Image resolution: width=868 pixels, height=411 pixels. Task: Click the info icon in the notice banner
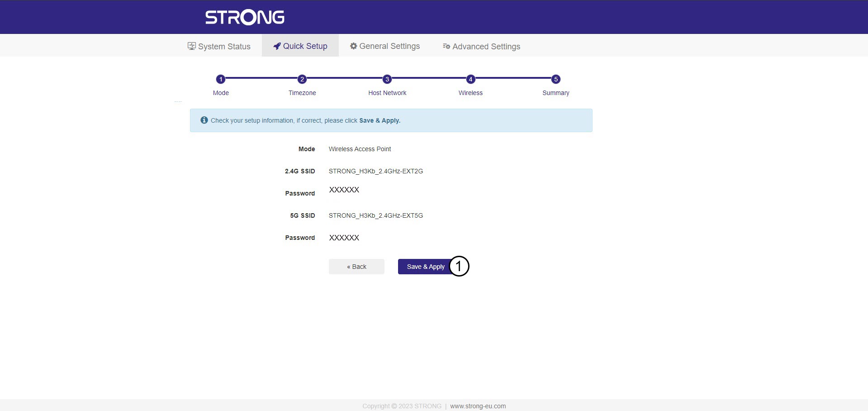tap(204, 120)
